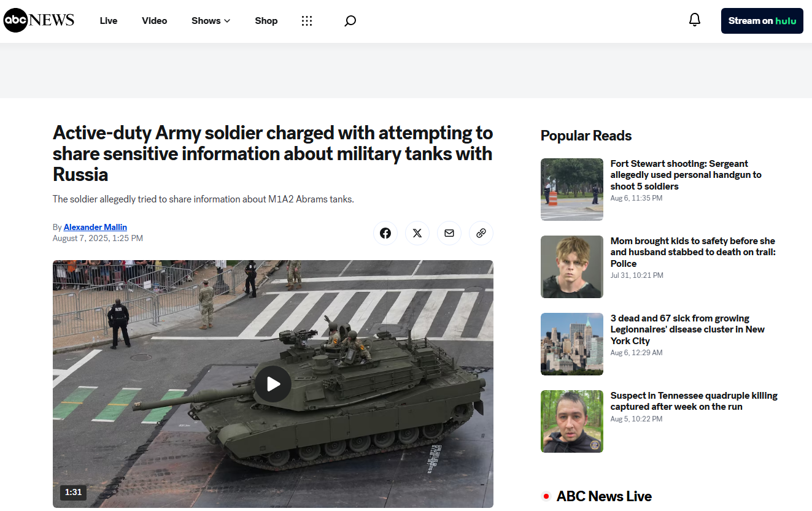Share article on Facebook
812x511 pixels.
pyautogui.click(x=385, y=233)
